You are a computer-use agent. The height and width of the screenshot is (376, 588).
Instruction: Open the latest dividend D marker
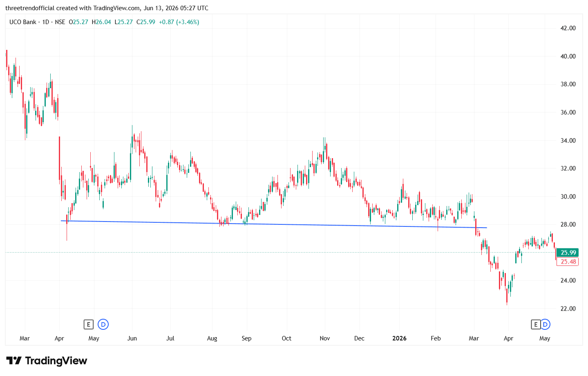tap(545, 325)
